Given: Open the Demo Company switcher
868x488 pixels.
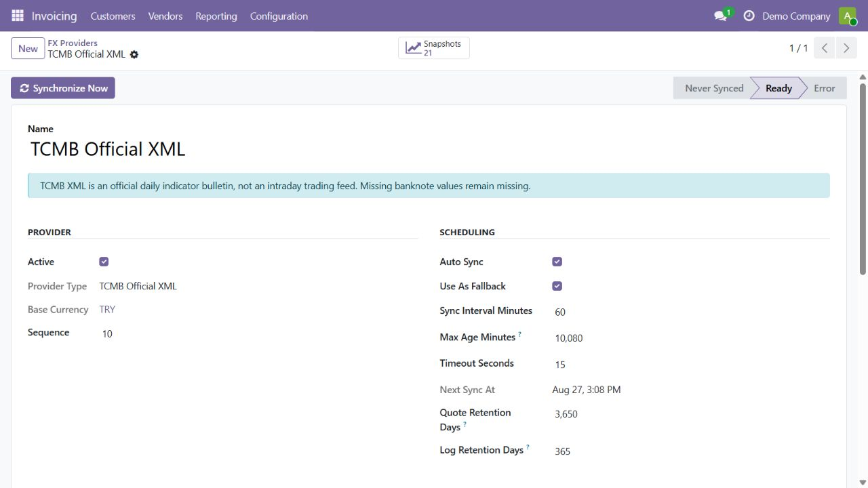Looking at the screenshot, I should coord(796,16).
